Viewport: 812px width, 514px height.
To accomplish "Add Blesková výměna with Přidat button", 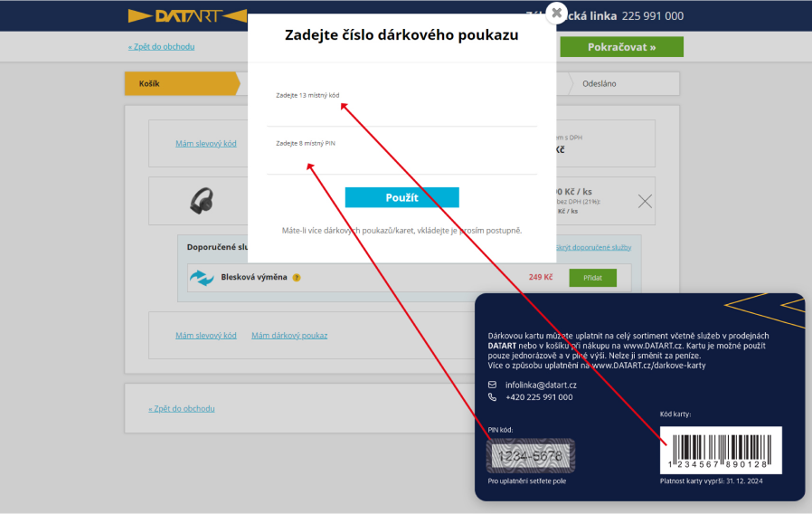I will (592, 278).
